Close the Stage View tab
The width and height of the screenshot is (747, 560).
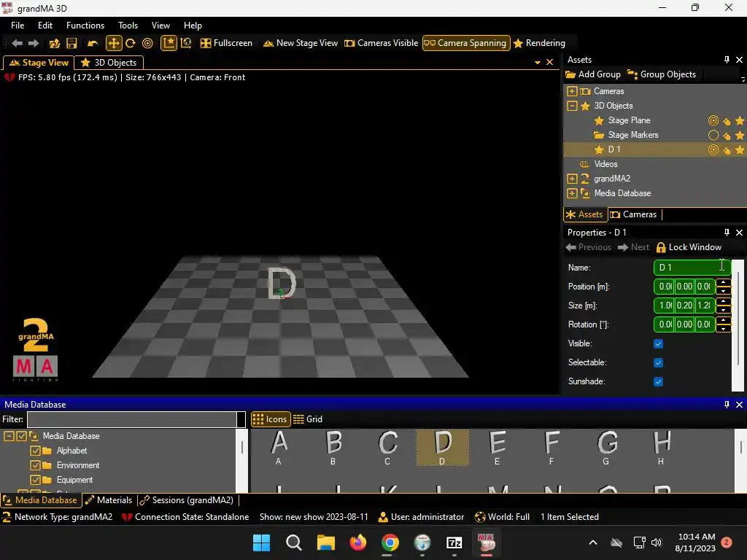point(550,63)
